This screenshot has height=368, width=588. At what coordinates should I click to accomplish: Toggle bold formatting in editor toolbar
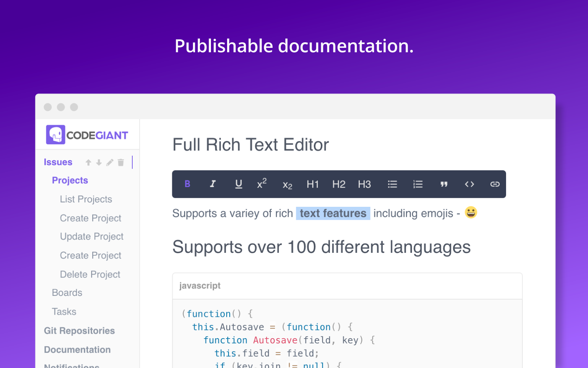(x=187, y=184)
